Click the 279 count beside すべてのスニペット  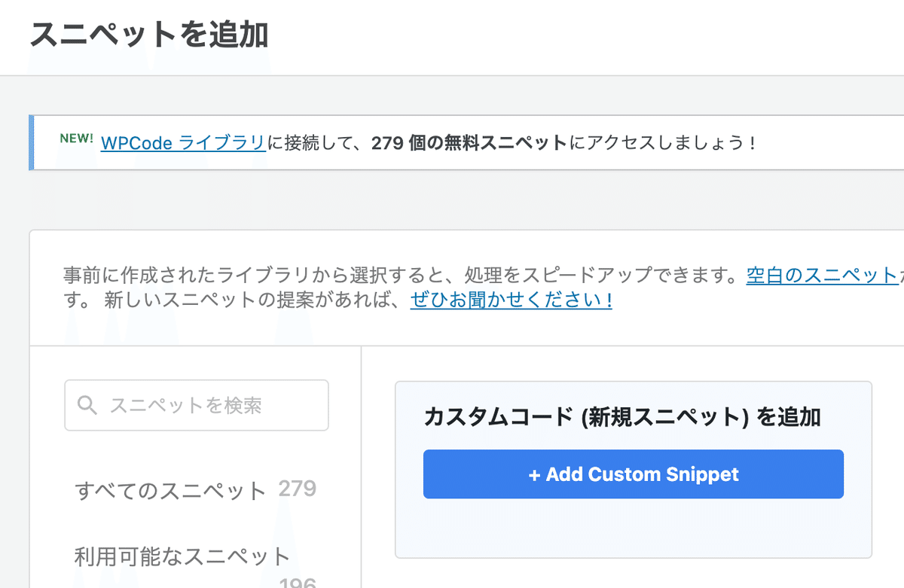pyautogui.click(x=298, y=489)
